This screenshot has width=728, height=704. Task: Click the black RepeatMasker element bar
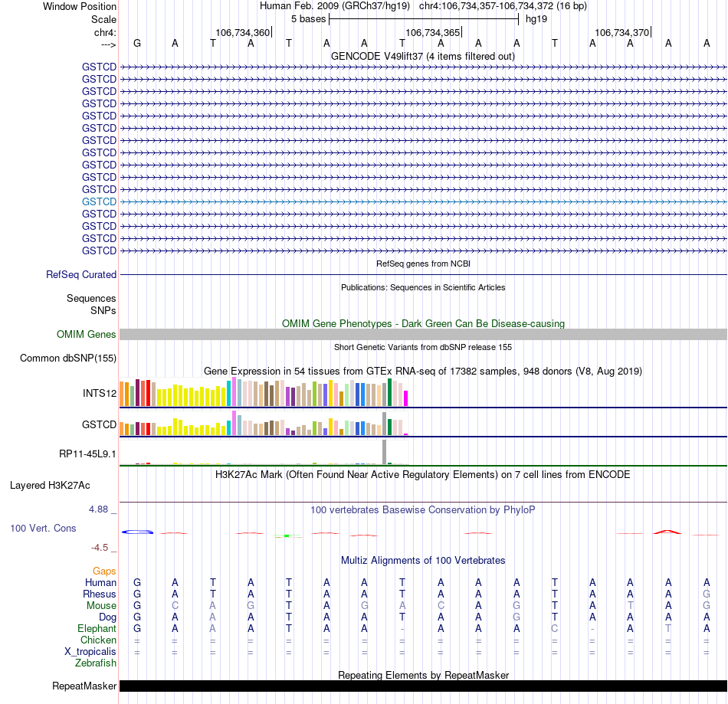click(x=423, y=686)
